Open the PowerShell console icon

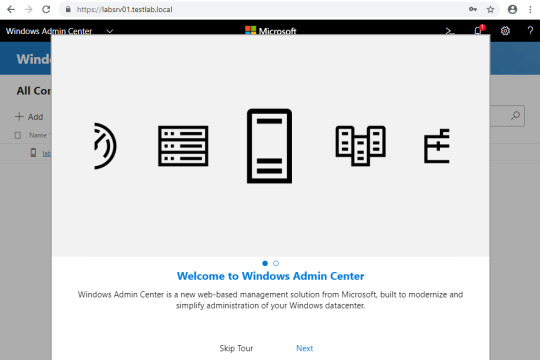click(x=449, y=31)
